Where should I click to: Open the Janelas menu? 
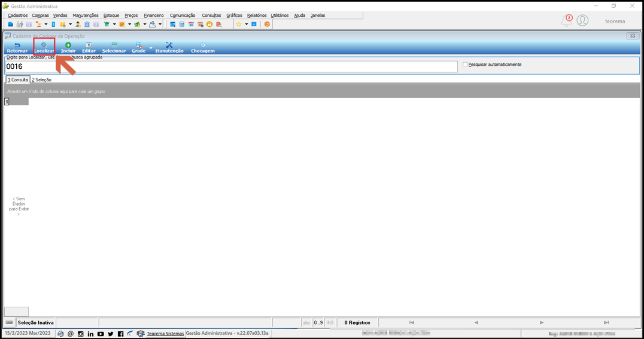pos(317,15)
